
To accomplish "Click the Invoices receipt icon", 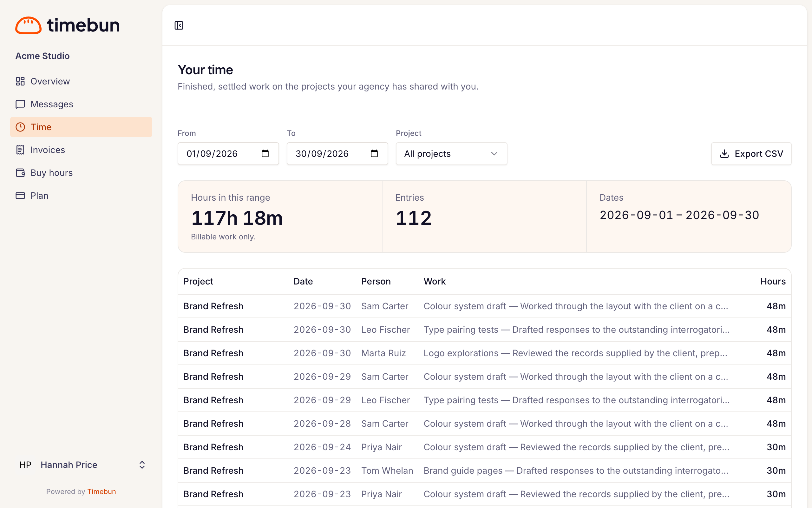I will coord(20,150).
